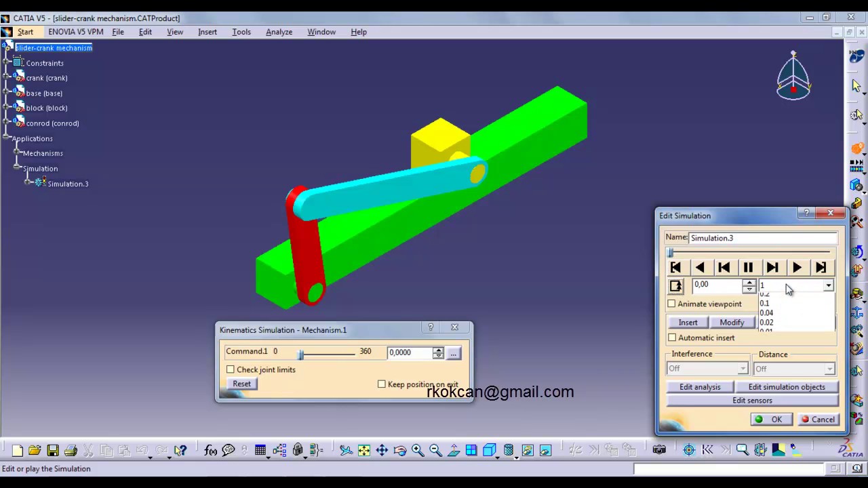Open the Formula f(x) tool
Viewport: 868px width, 488px height.
210,450
